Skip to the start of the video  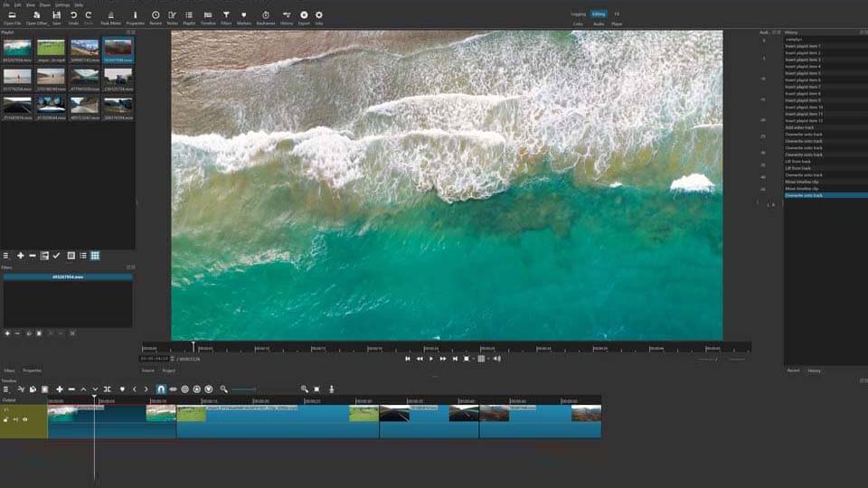pyautogui.click(x=408, y=359)
